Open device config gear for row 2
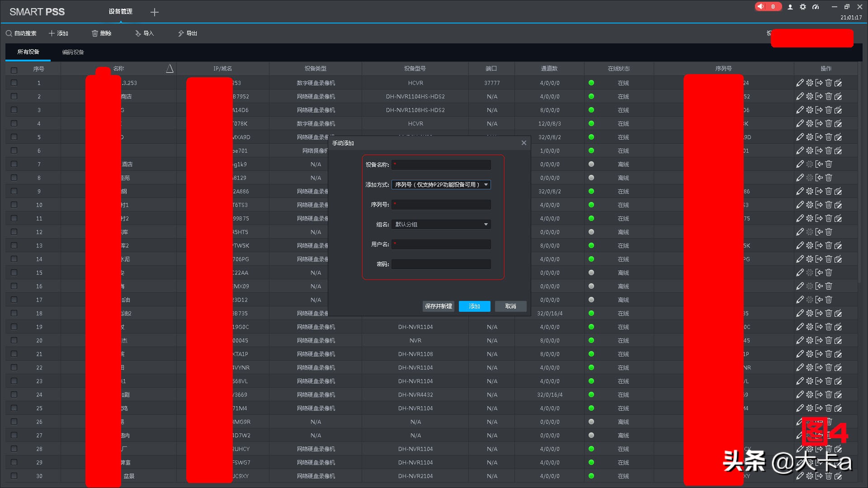 tap(809, 96)
